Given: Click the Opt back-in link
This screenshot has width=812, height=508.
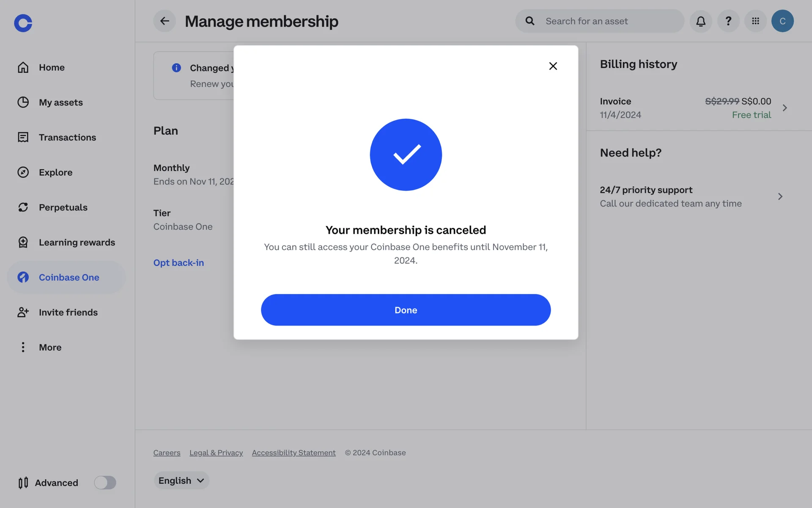Looking at the screenshot, I should [178, 263].
